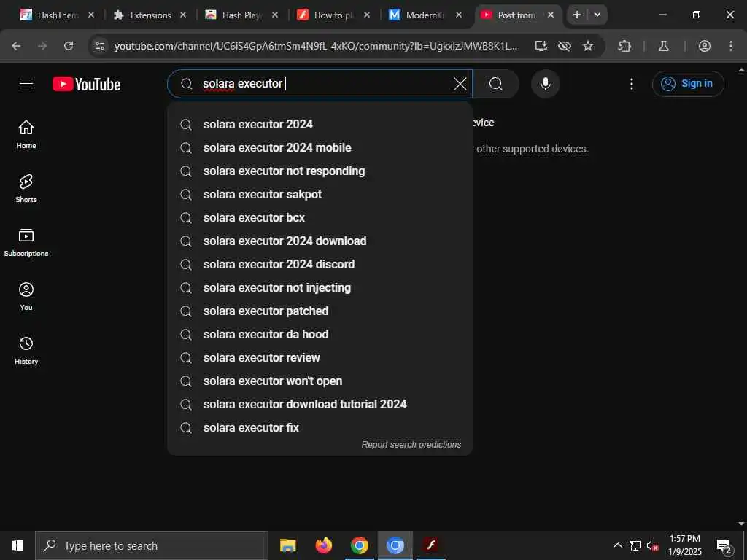747x560 pixels.
Task: Choose suggestion "solara executor download tutorial 2024"
Action: pos(320,404)
